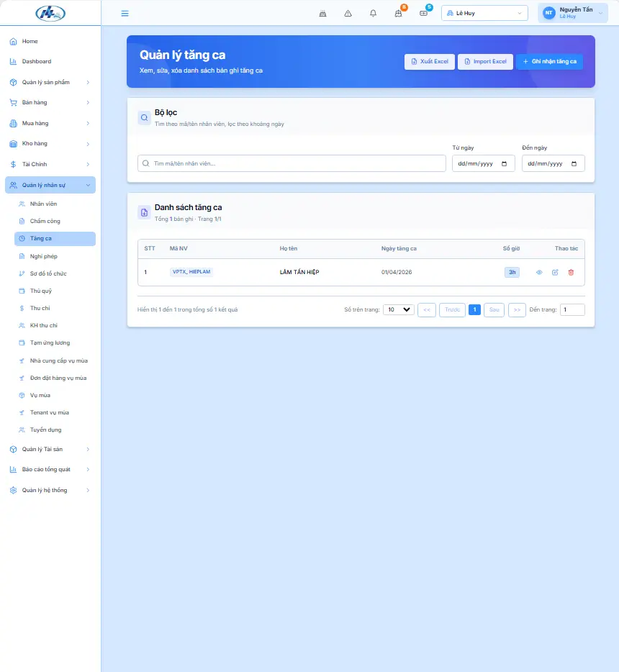This screenshot has height=672, width=619.
Task: Open the warning triangle alerts icon
Action: pos(348,13)
